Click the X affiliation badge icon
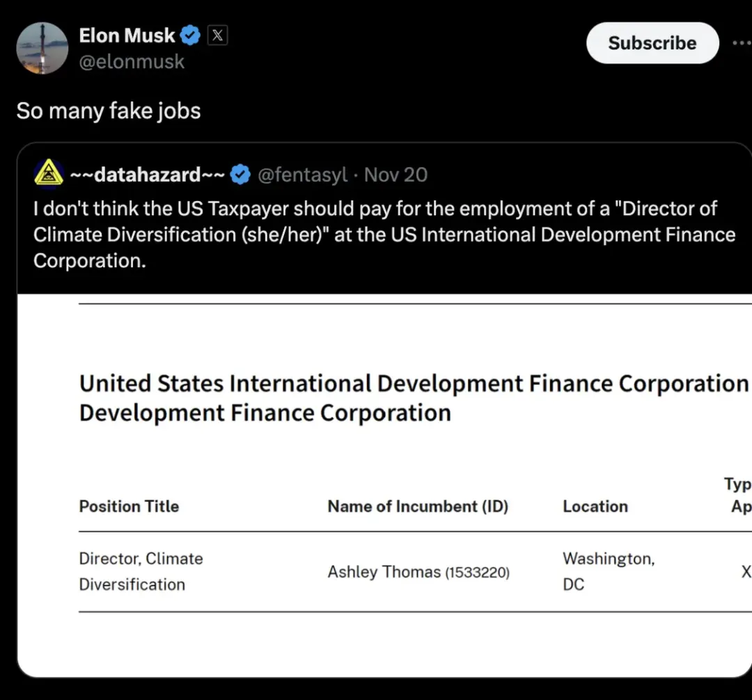Viewport: 752px width, 700px height. (218, 35)
